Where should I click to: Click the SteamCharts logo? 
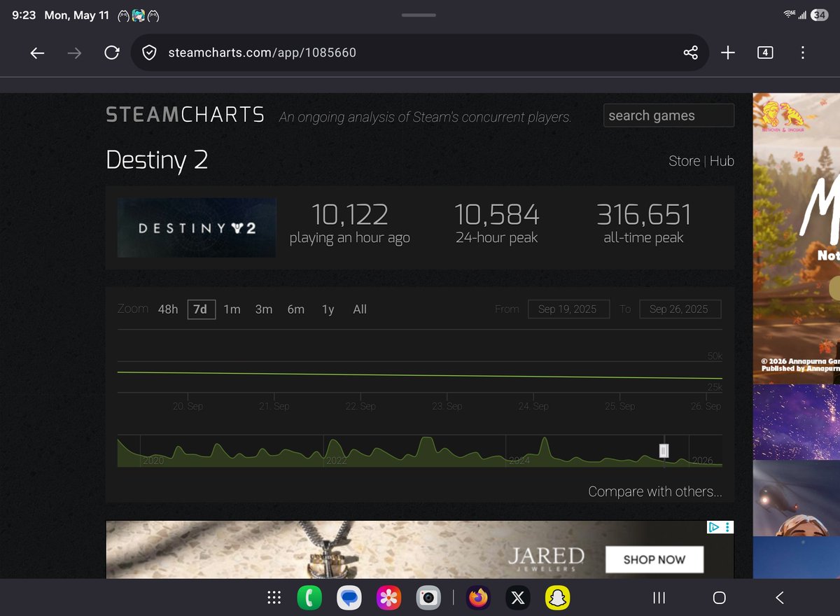[185, 115]
